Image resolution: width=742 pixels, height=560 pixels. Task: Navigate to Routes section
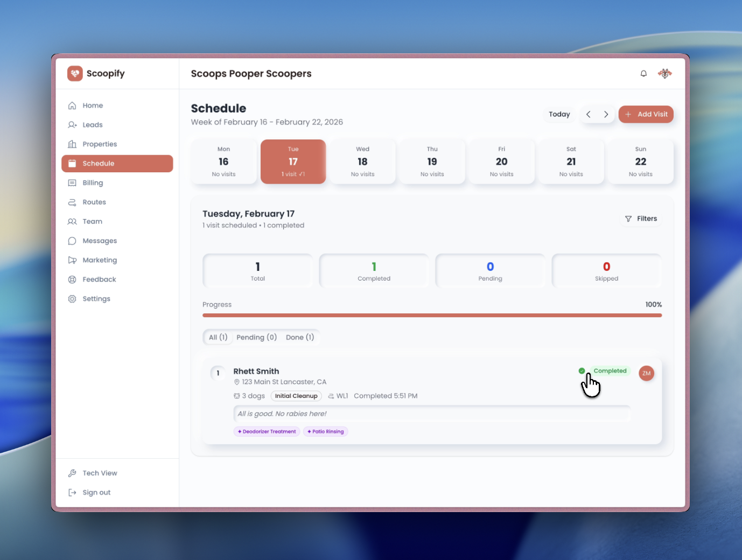point(94,202)
